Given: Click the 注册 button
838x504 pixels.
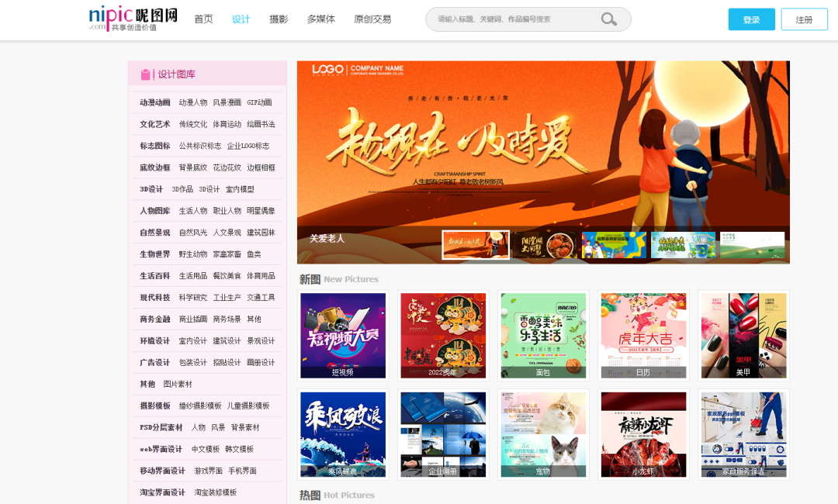Looking at the screenshot, I should tap(804, 19).
